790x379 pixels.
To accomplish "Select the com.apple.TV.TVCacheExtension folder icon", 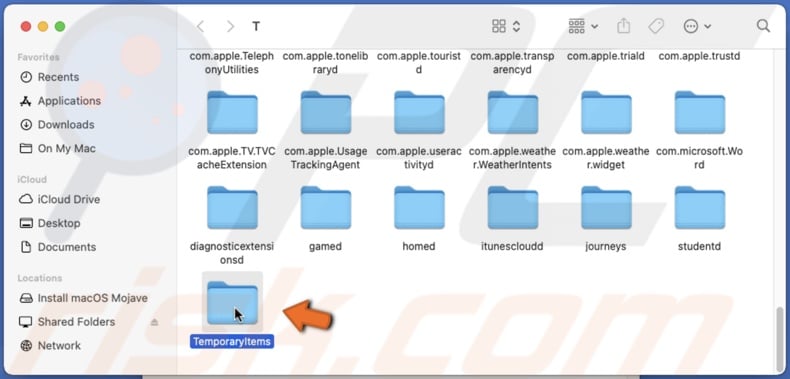I will pos(232,112).
